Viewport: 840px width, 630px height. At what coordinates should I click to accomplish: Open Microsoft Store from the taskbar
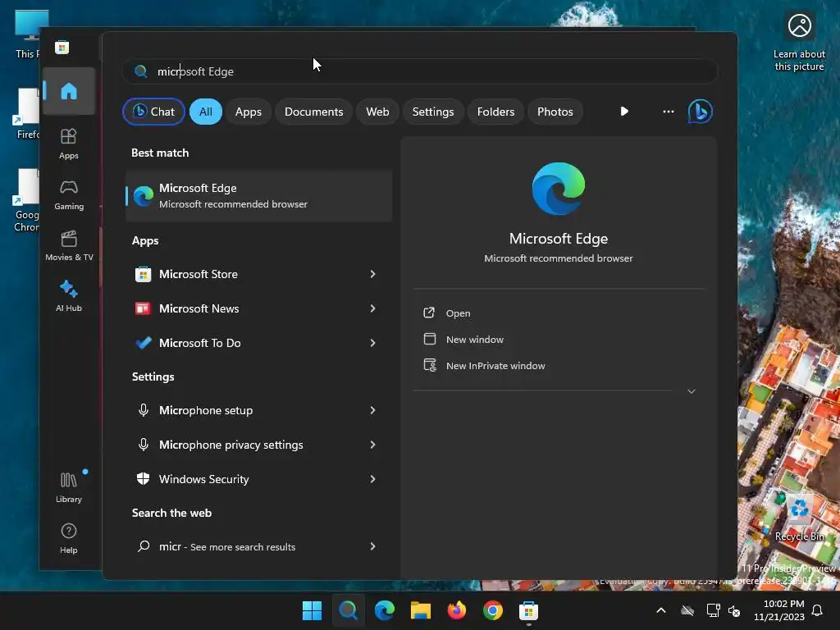[529, 610]
